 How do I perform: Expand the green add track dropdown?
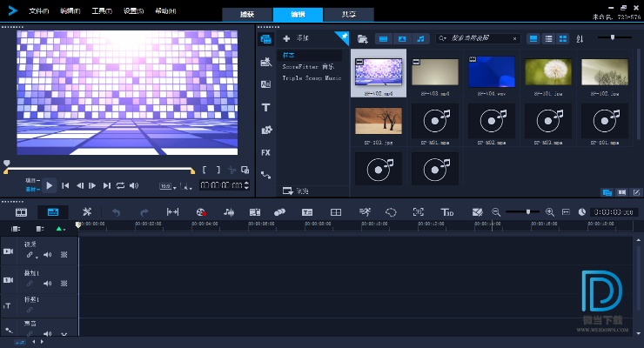pos(60,228)
